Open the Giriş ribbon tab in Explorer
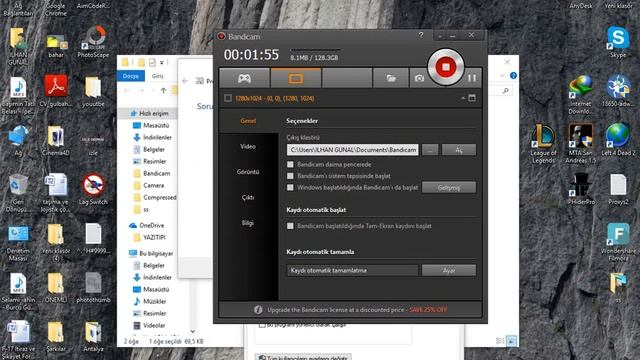The height and width of the screenshot is (360, 640). pyautogui.click(x=158, y=76)
